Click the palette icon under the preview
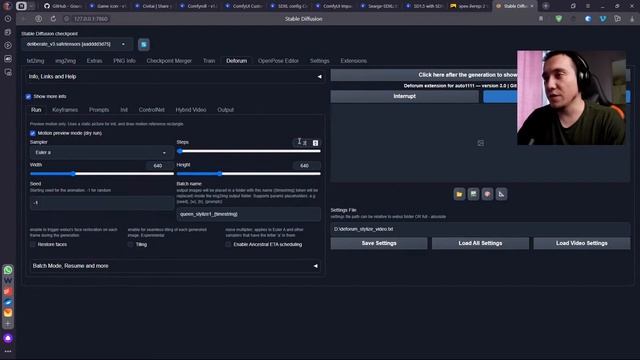This screenshot has width=640, height=360. click(487, 194)
